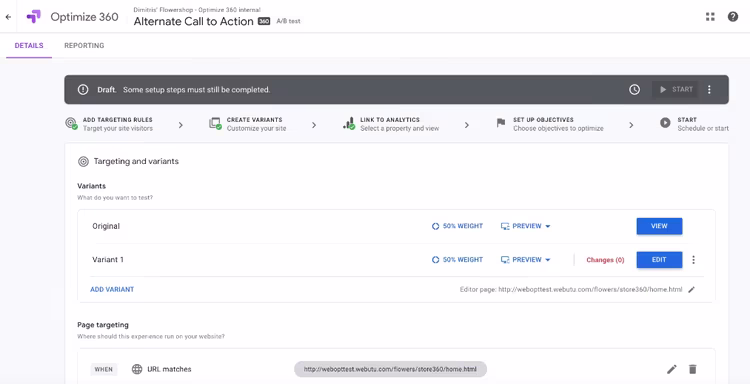Open the LINK TO ANALYTICS step

pyautogui.click(x=391, y=124)
